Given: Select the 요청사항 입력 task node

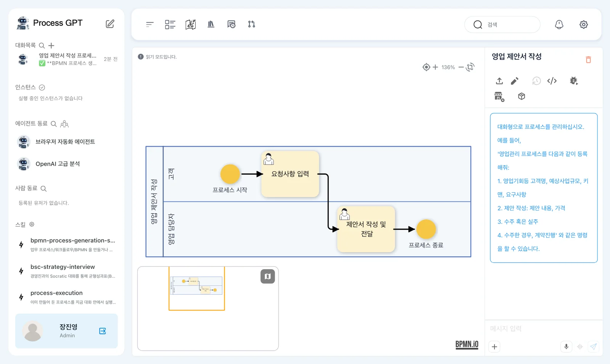Looking at the screenshot, I should point(290,174).
